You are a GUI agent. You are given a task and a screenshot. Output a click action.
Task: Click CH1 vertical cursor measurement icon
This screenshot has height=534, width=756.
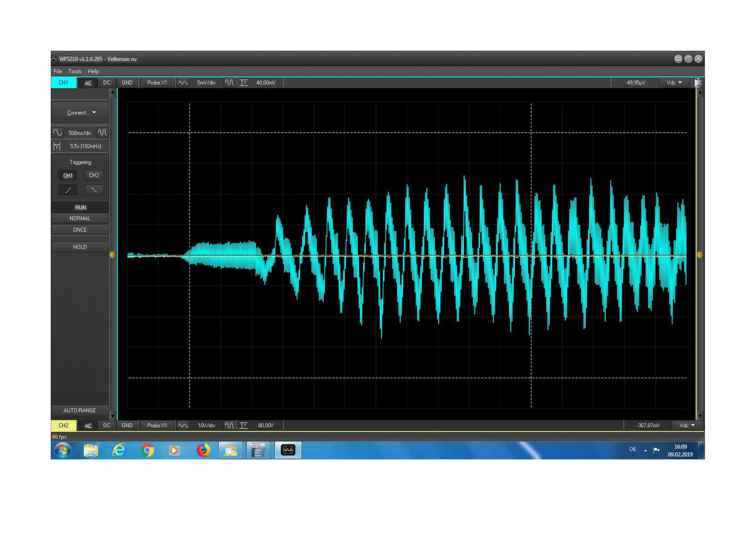244,83
